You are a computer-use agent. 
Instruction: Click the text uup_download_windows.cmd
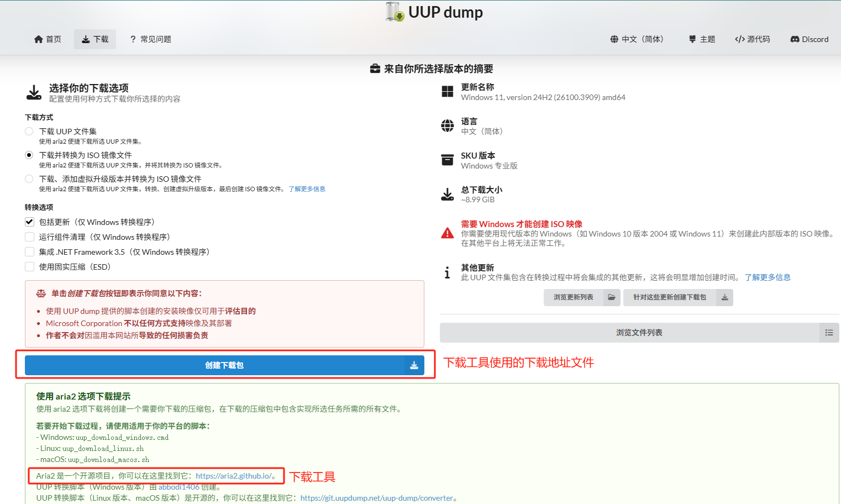(x=122, y=438)
